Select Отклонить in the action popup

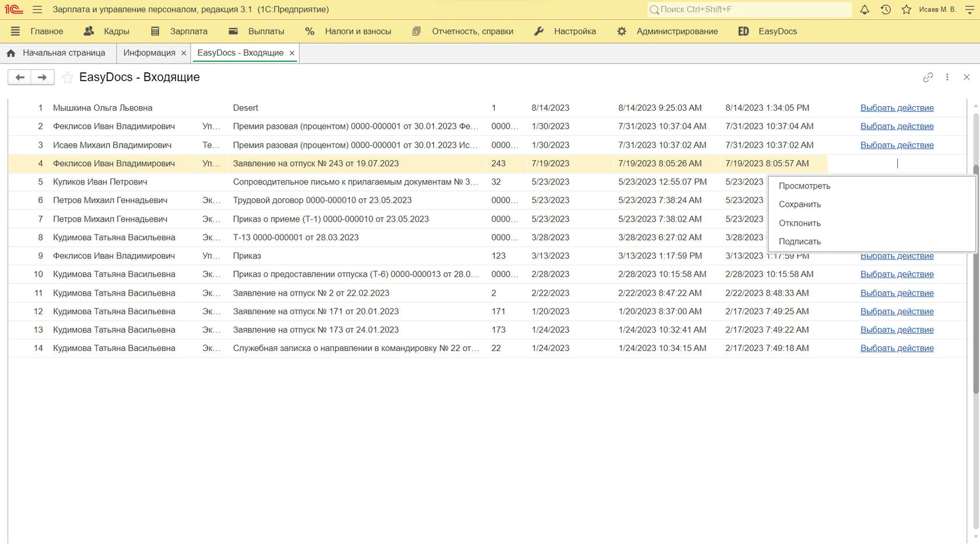(x=800, y=223)
